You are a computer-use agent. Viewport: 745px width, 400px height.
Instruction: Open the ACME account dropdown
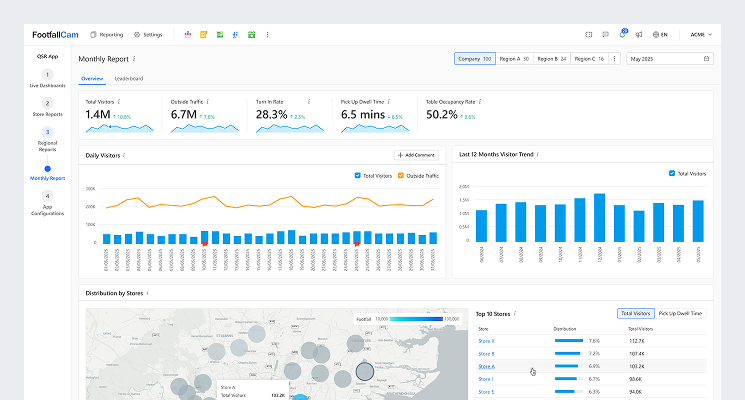coord(701,34)
